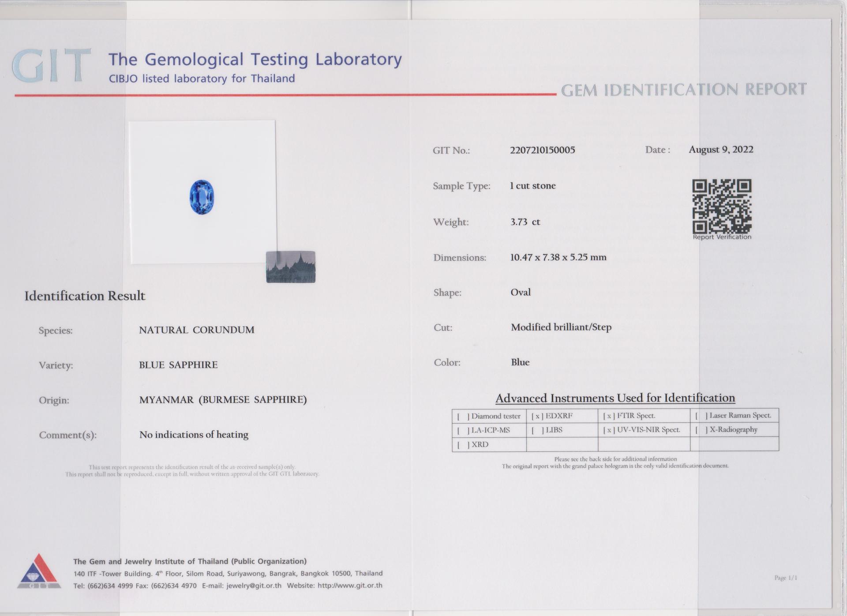Click the date August 9, 2022
The width and height of the screenshot is (847, 616).
point(721,150)
